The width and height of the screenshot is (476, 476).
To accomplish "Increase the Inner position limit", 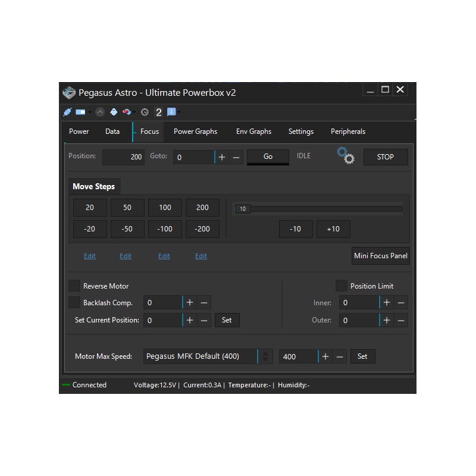I will coord(387,302).
